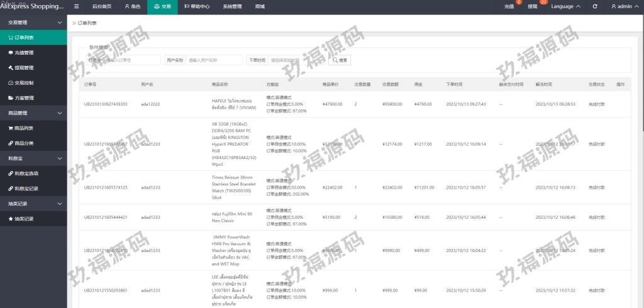Select commission ¥11201.00
644x308 pixels.
(x=424, y=187)
